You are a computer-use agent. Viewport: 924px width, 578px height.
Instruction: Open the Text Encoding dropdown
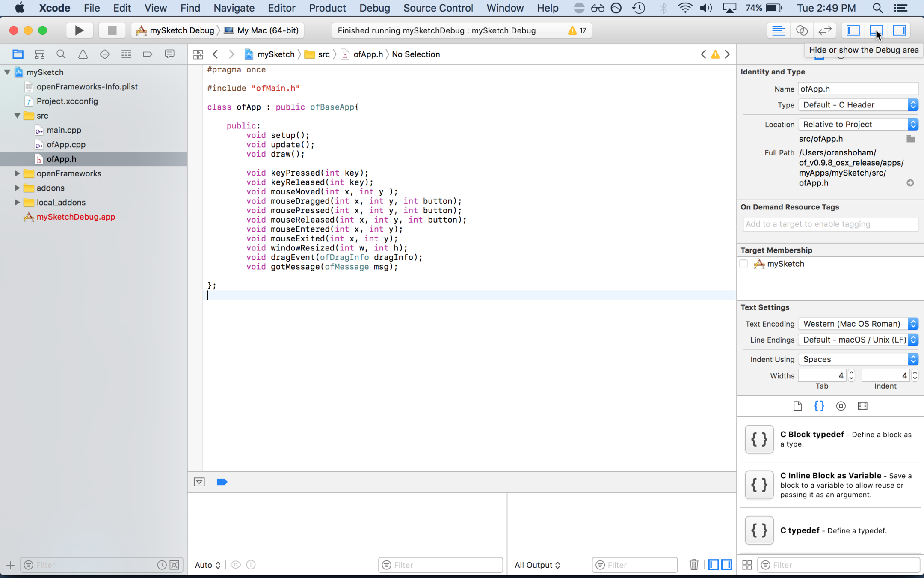[x=858, y=324]
